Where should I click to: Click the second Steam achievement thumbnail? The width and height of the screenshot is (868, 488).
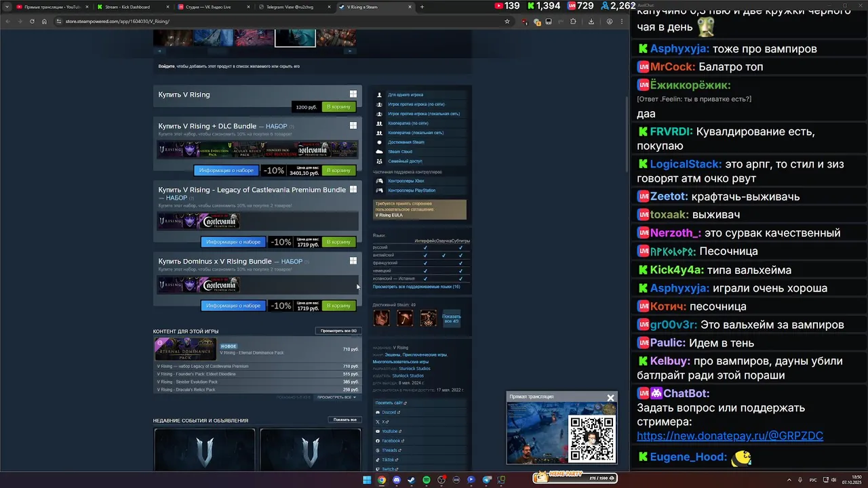[x=405, y=318]
